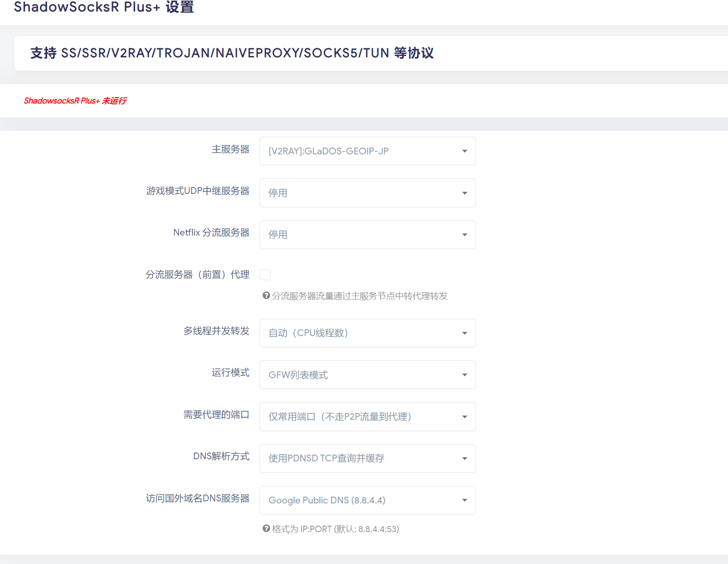Open the 主服务器 dropdown showing GLaDOS-GEOIP-JP
This screenshot has width=728, height=564.
[x=367, y=151]
